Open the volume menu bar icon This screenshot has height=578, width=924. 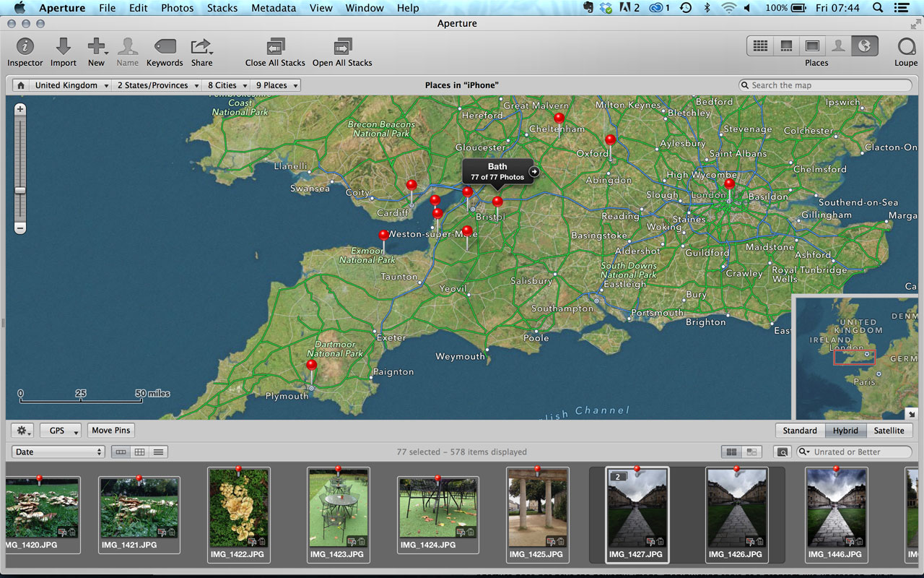tap(747, 8)
